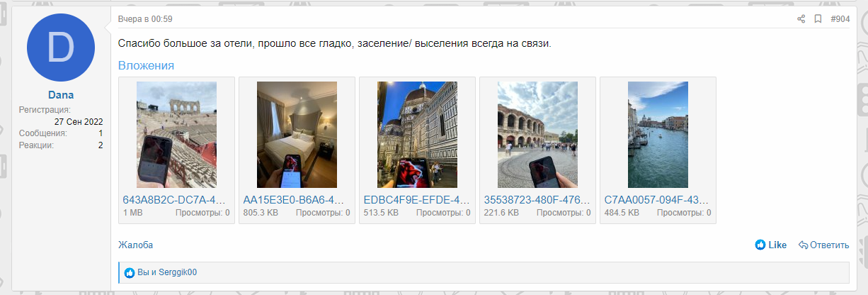The width and height of the screenshot is (868, 295).
Task: Click the Реакции label in Dana's profile stats
Action: click(36, 145)
